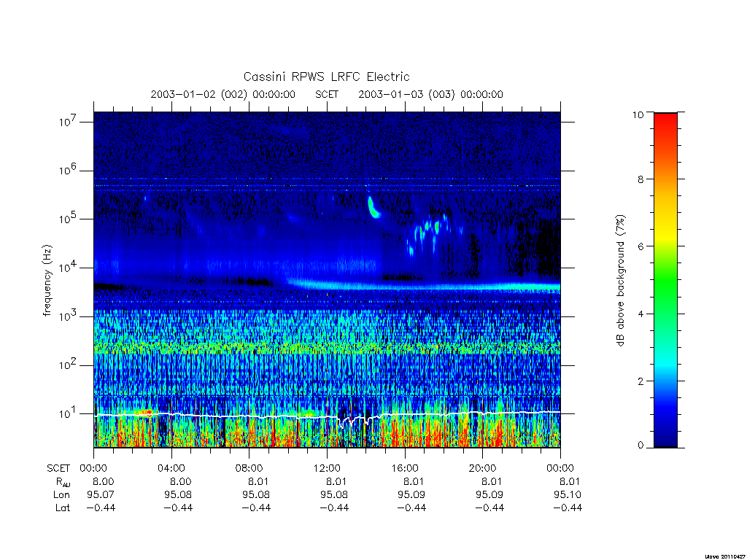Image resolution: width=747 pixels, height=560 pixels.
Task: Click the 04:00 time tick label
Action: (171, 468)
